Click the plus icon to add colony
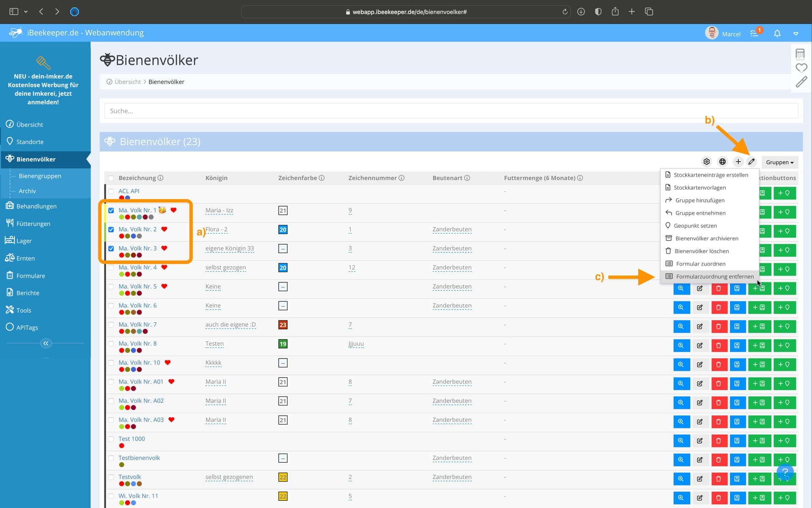 pyautogui.click(x=738, y=162)
